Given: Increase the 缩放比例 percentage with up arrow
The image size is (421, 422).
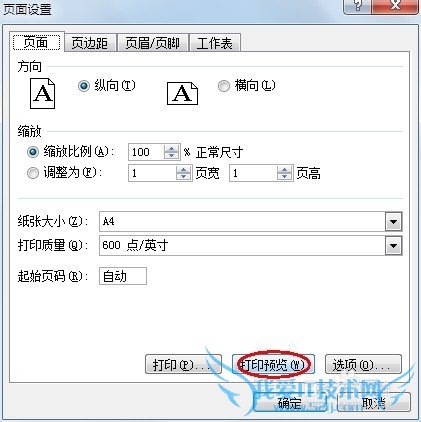Looking at the screenshot, I should [x=171, y=148].
